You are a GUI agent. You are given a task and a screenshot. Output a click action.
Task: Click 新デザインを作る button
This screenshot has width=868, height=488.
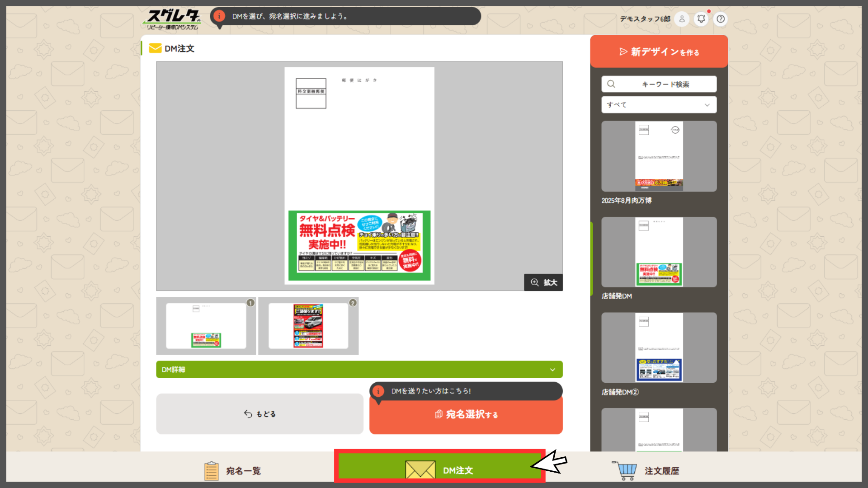click(x=659, y=52)
